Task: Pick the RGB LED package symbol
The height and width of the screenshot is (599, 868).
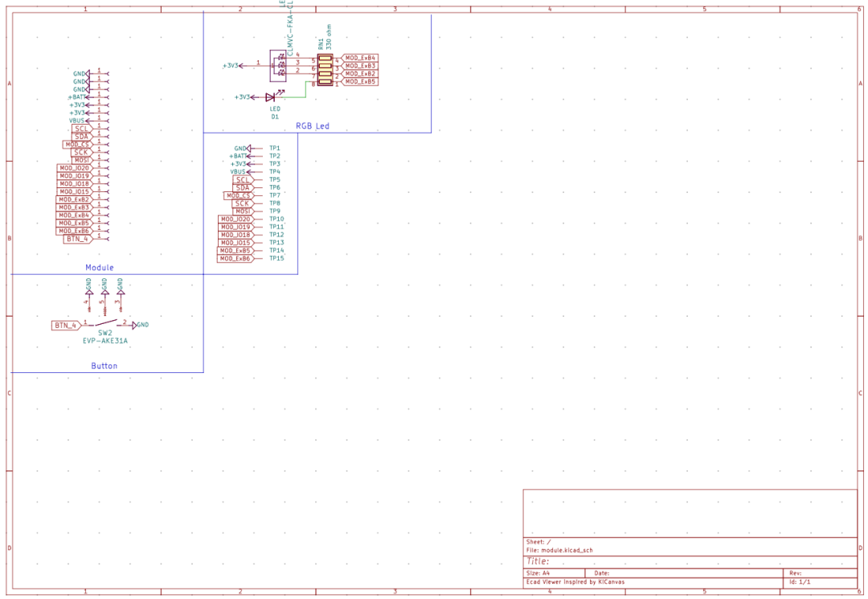Action: tap(278, 66)
